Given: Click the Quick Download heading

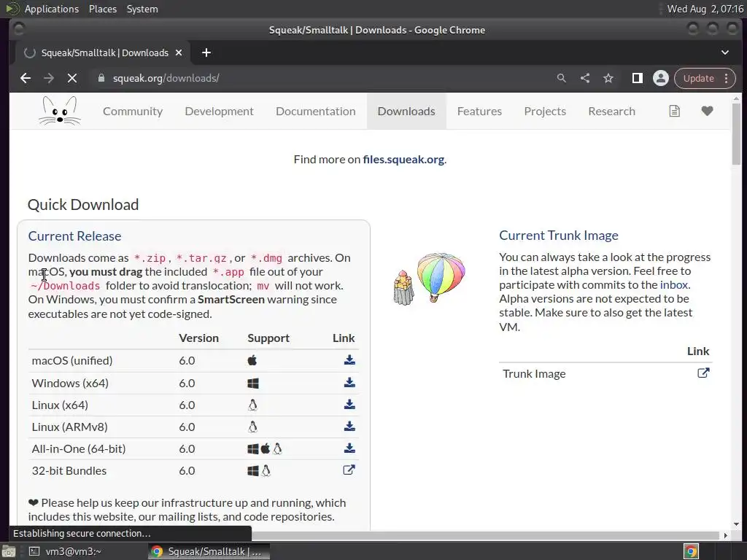Looking at the screenshot, I should [x=83, y=205].
